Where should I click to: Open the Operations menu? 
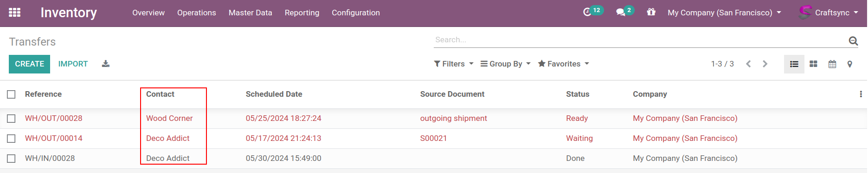click(197, 13)
